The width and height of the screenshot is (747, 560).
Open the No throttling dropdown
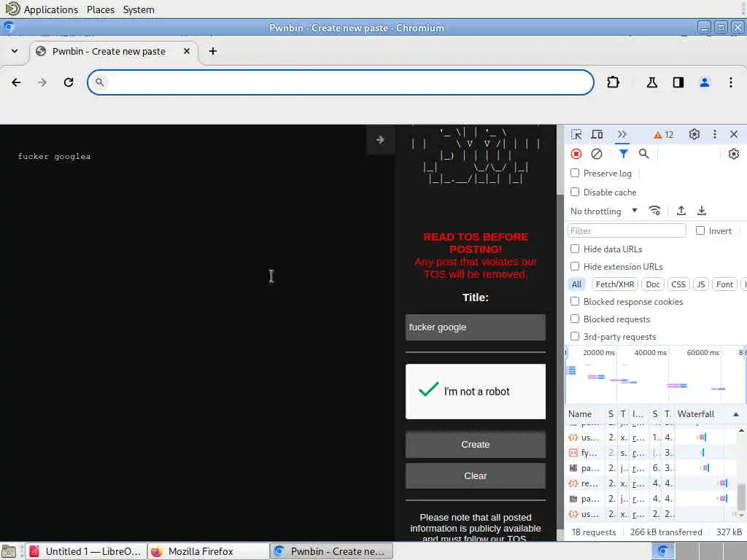(x=603, y=211)
